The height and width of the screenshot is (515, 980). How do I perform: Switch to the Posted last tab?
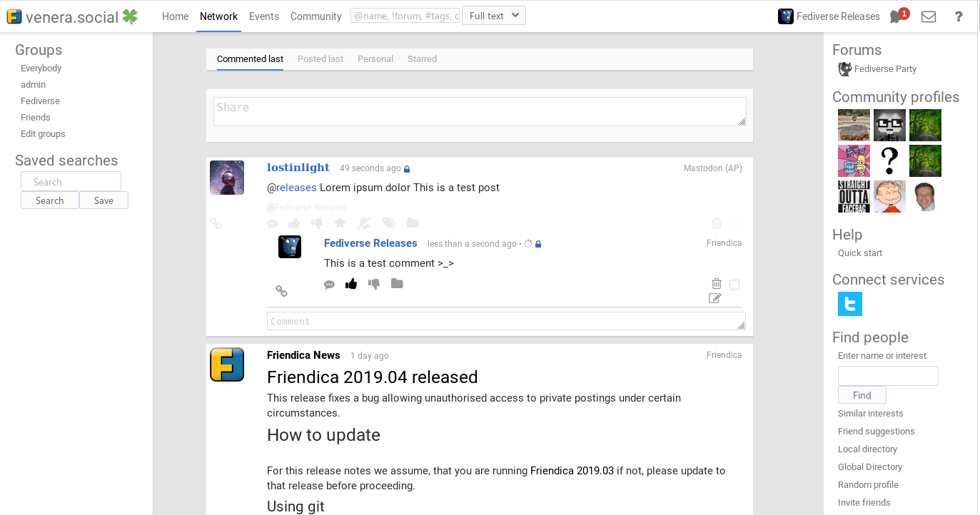320,59
